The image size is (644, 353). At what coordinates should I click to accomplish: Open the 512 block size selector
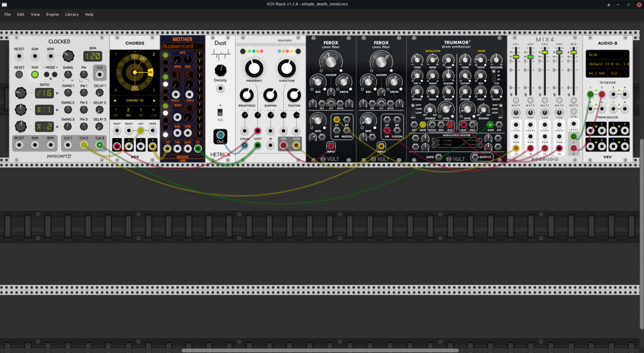coord(619,73)
